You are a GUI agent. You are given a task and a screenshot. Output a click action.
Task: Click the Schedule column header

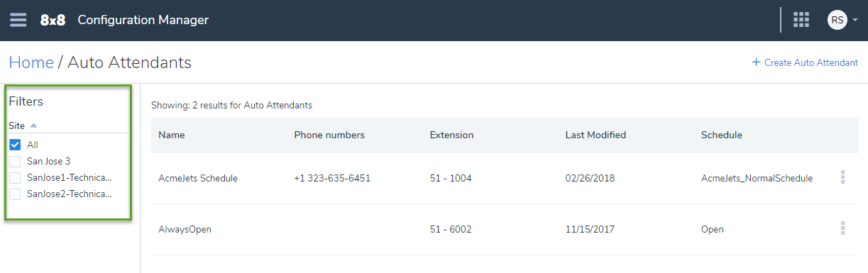coord(721,135)
